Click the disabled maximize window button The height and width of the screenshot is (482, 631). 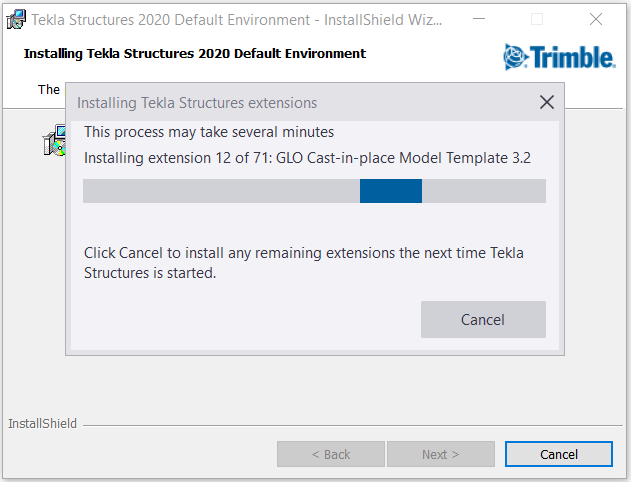[x=537, y=19]
